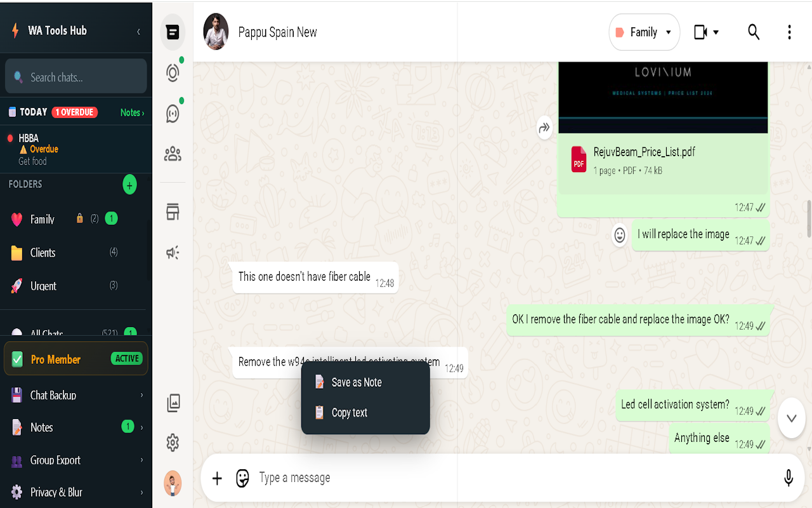Open the Media gallery icon
The image size is (812, 508).
pos(173,403)
